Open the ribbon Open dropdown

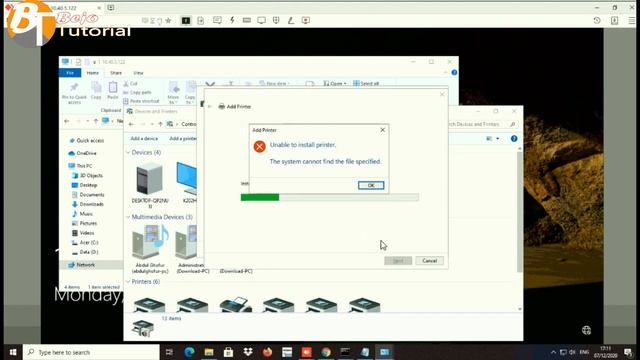pos(335,84)
